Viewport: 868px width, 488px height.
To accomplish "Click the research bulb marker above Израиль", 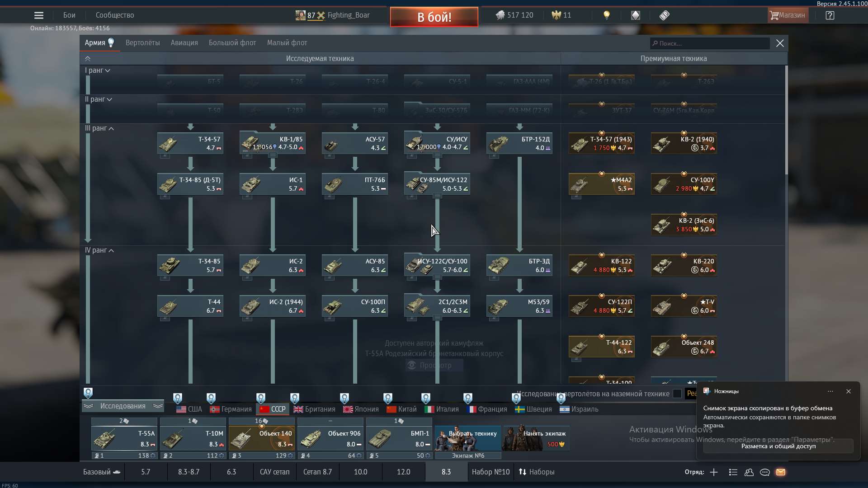I will point(561,398).
